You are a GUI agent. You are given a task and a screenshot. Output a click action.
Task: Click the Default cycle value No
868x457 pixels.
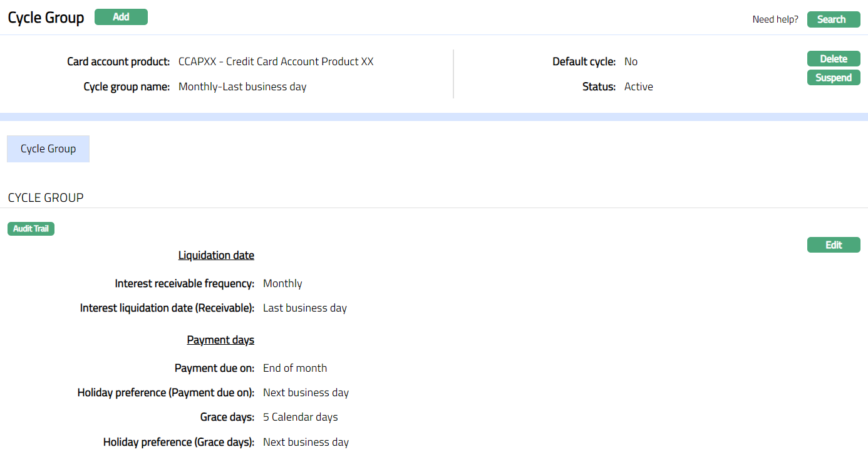631,61
